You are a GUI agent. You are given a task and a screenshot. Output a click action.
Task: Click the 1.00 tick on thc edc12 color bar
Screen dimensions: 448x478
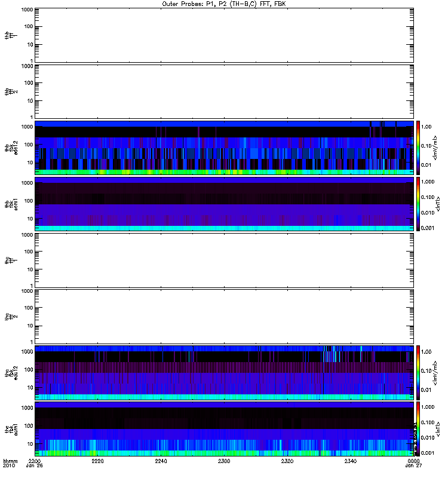(x=426, y=352)
